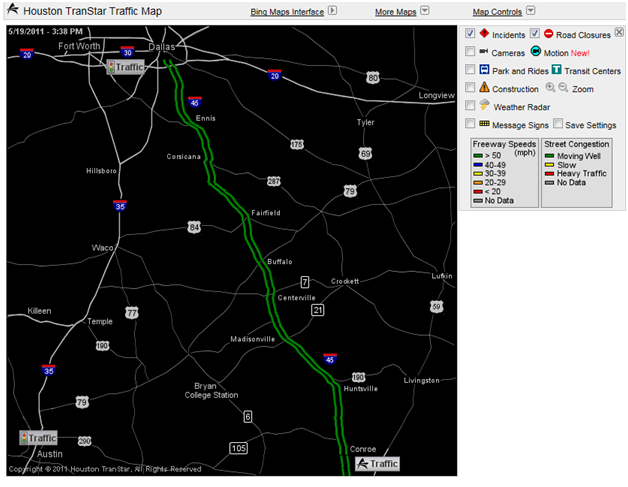The image size is (628, 487).
Task: Click the Houston TranStar logo icon
Action: click(12, 8)
